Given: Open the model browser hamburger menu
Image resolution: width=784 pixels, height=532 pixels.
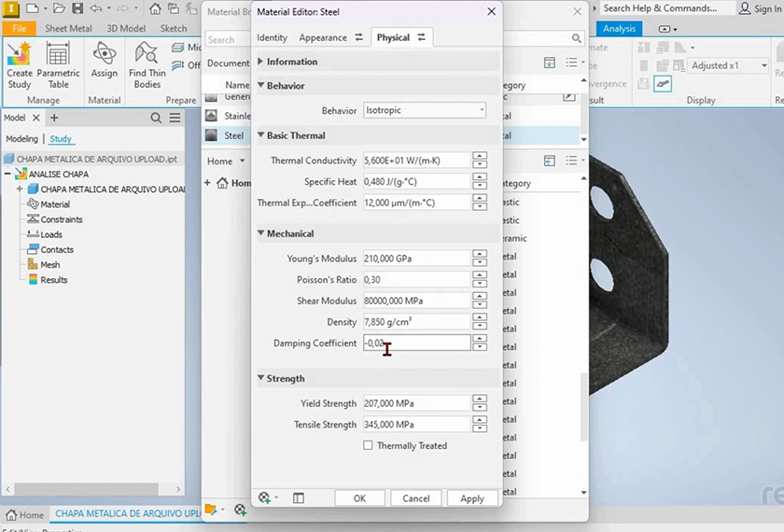Looking at the screenshot, I should (175, 118).
